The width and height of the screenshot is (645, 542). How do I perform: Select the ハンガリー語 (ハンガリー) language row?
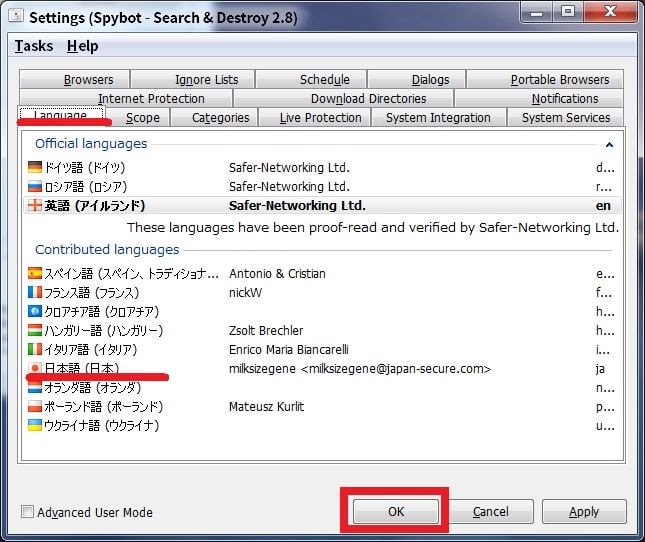(x=322, y=330)
